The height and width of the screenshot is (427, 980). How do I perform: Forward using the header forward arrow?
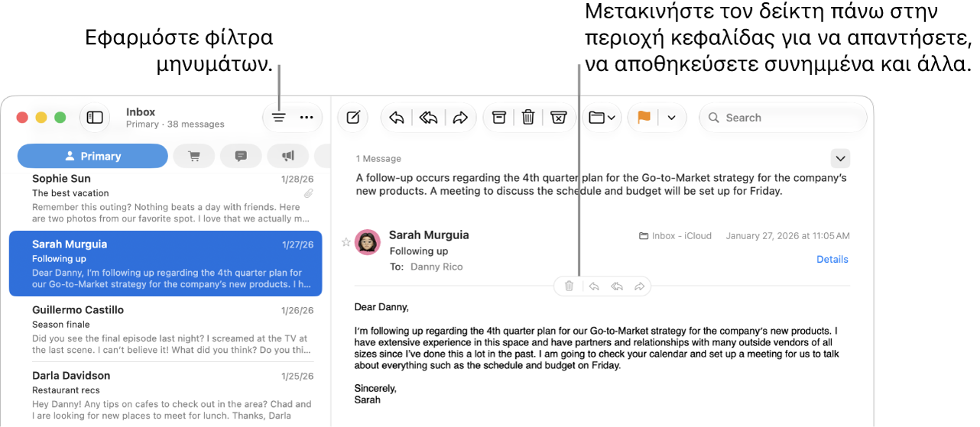[x=640, y=286]
